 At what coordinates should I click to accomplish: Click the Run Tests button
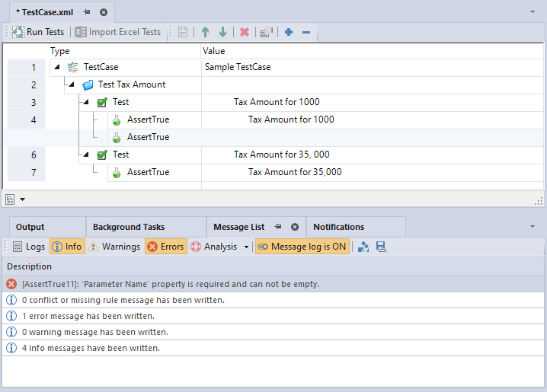tap(38, 32)
